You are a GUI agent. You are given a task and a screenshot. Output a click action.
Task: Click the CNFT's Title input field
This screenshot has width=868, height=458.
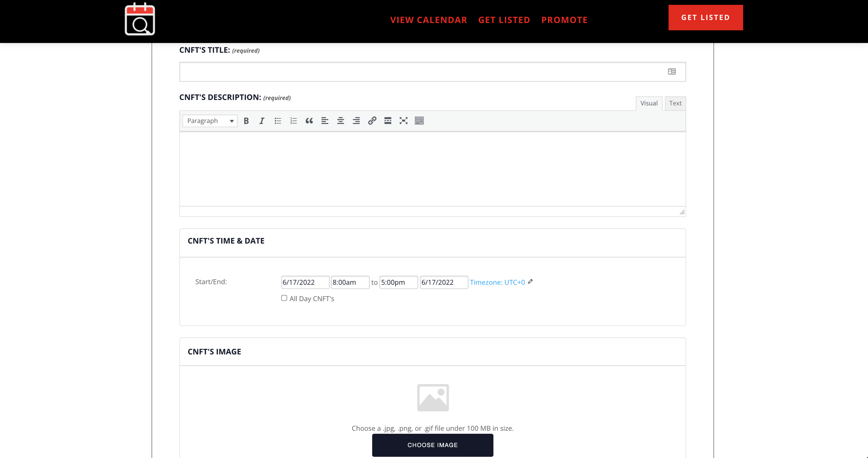point(422,72)
